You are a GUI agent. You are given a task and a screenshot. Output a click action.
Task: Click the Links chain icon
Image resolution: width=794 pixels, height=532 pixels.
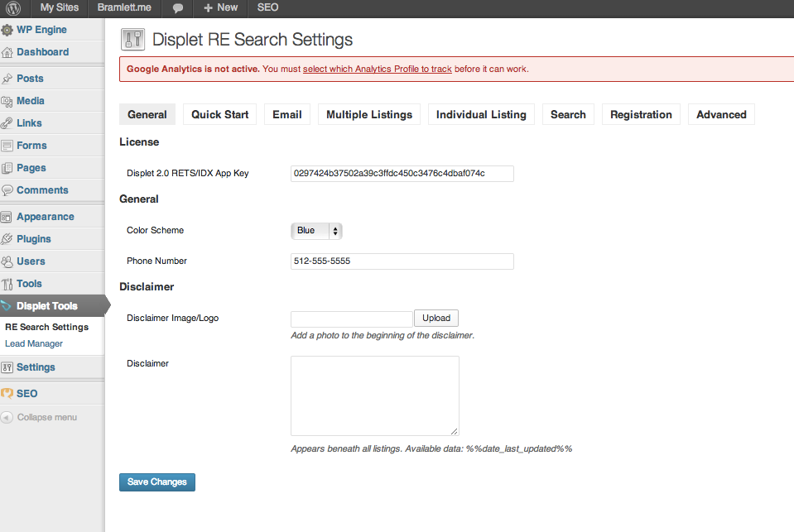click(7, 123)
